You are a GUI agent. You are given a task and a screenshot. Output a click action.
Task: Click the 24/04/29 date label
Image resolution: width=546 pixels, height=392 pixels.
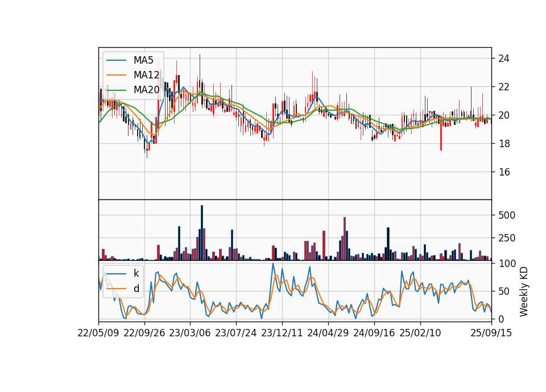(328, 333)
